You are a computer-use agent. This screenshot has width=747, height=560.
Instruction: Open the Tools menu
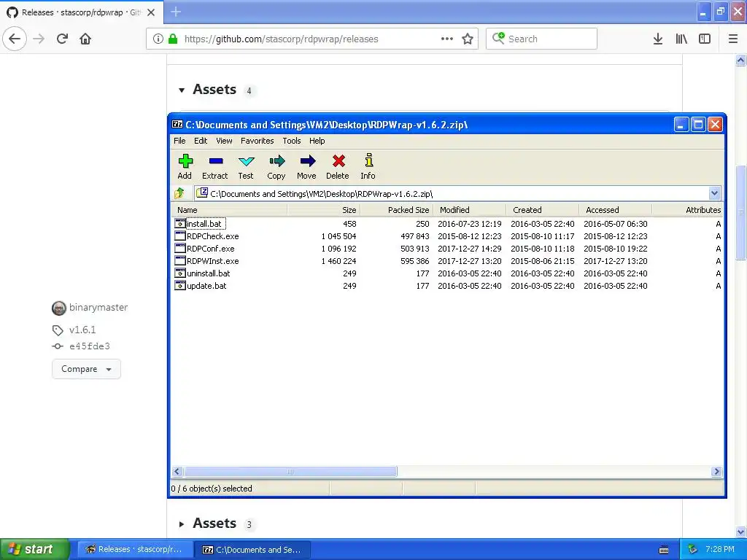click(x=292, y=141)
